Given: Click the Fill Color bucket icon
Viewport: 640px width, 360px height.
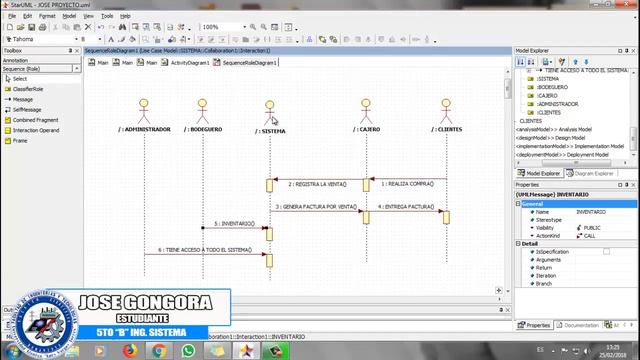Looking at the screenshot, I should pyautogui.click(x=132, y=40).
